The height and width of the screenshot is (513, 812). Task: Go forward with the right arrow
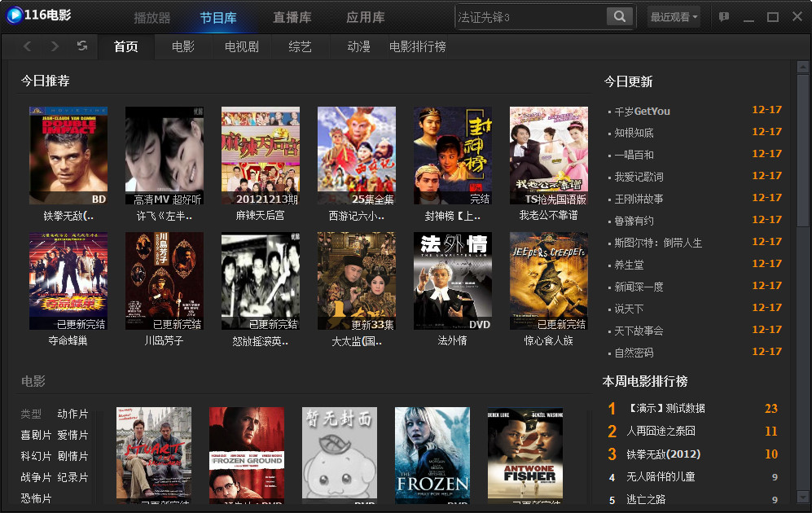(55, 46)
